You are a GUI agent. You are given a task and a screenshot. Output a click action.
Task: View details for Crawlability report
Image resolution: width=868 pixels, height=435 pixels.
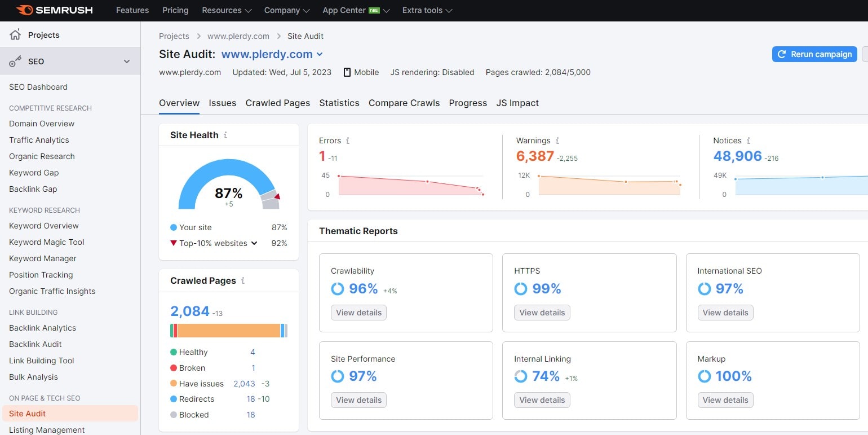[358, 313]
